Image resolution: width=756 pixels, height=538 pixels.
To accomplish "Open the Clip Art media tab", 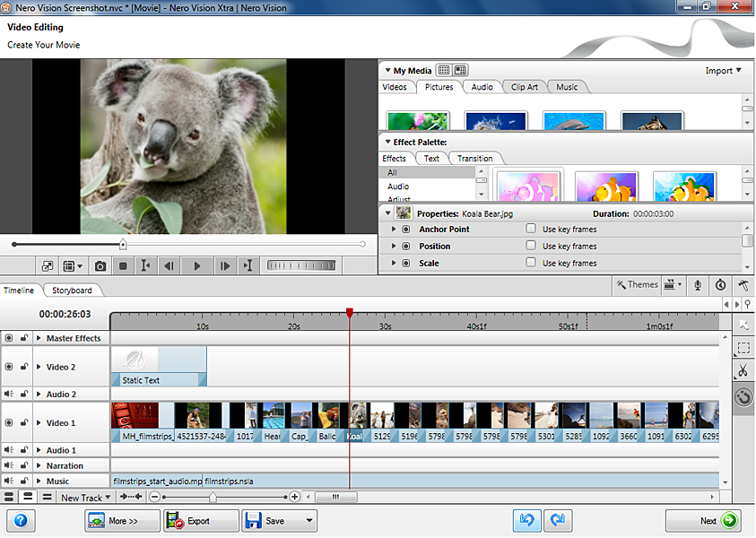I will tap(525, 87).
